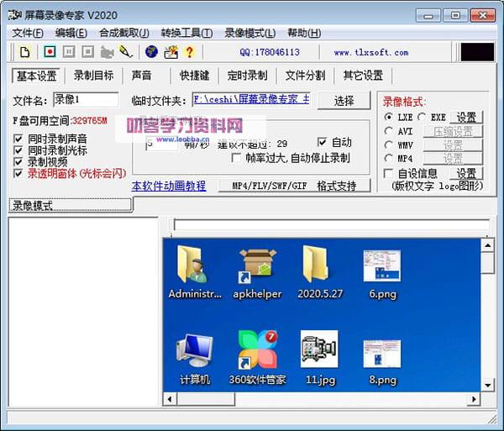Select the pen annotation toolbar icon
The width and height of the screenshot is (504, 431).
tap(126, 52)
